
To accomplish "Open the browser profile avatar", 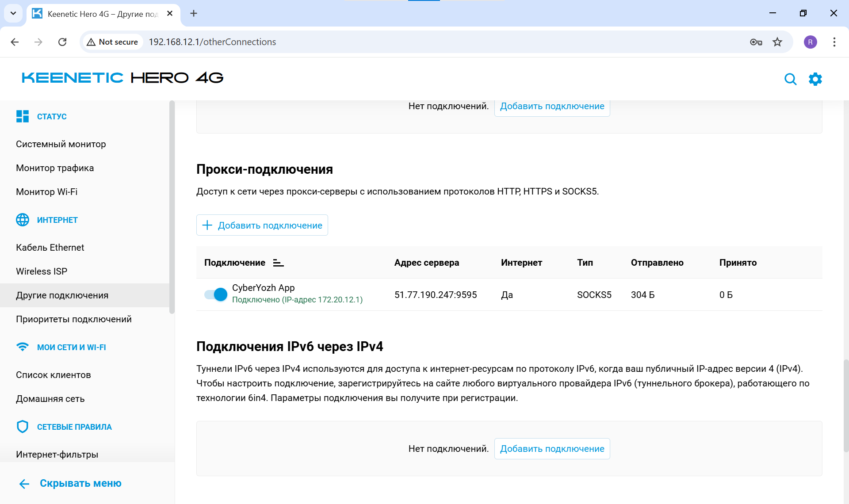I will click(x=811, y=42).
